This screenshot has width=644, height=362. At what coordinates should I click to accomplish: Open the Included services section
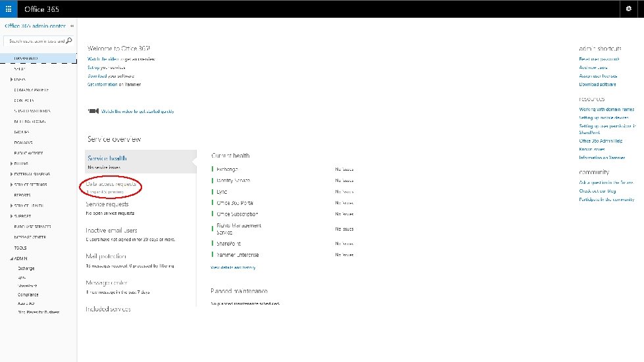pos(108,309)
